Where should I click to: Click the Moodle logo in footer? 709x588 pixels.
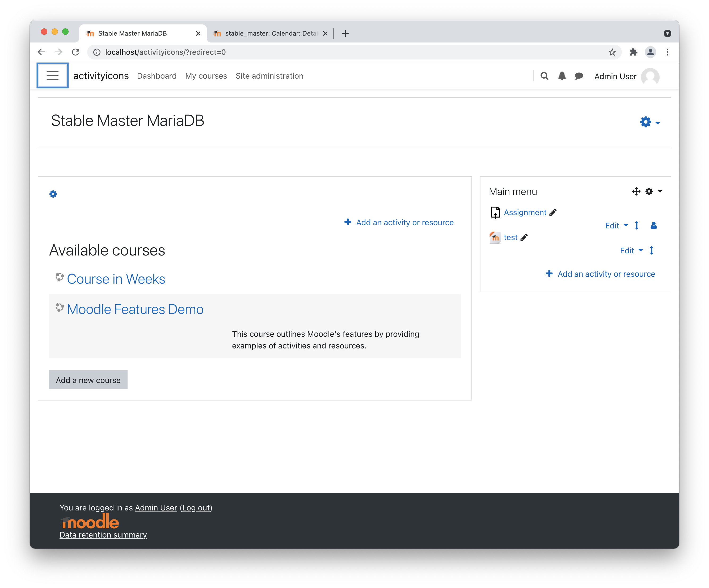tap(89, 521)
